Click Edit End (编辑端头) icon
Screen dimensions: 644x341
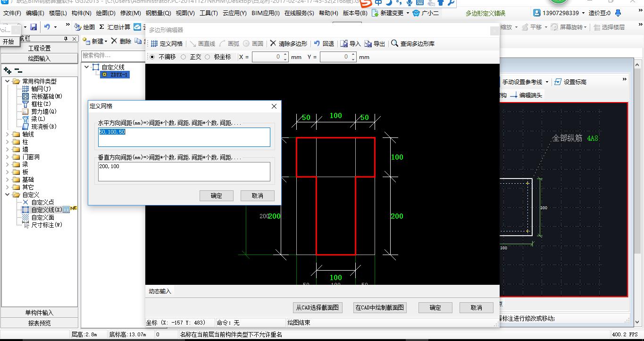tap(514, 95)
